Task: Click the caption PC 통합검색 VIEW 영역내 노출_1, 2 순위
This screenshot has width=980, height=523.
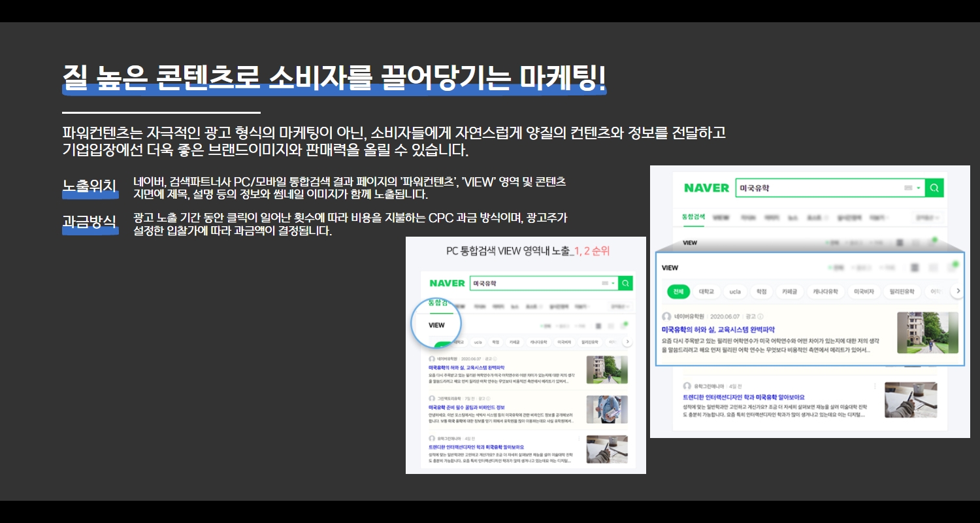Action: (x=528, y=251)
